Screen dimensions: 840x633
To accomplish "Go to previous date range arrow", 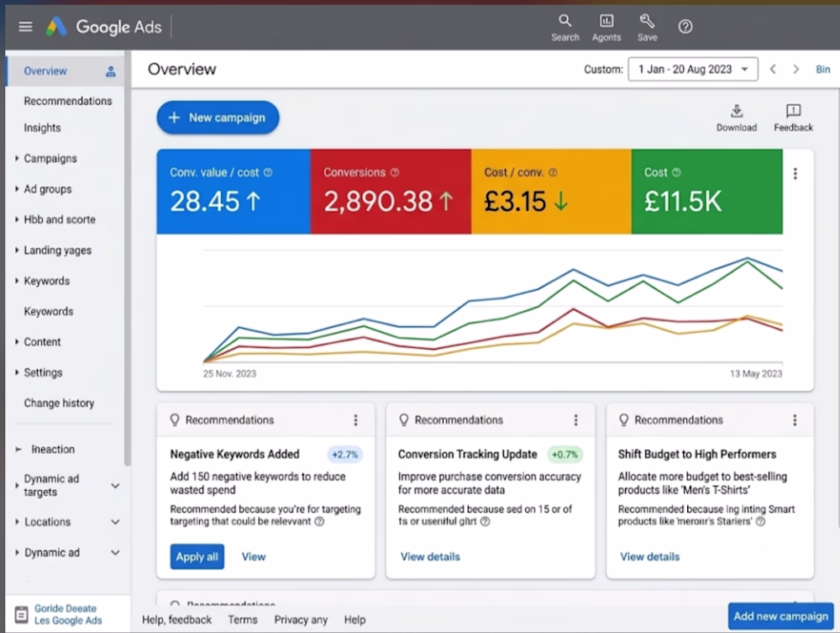I will pos(773,69).
